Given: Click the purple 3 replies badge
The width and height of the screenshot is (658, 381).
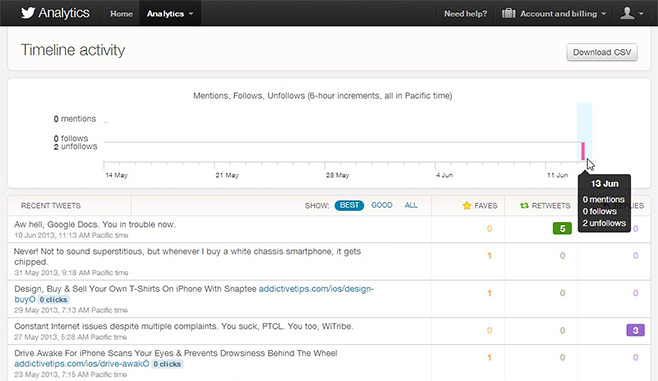Looking at the screenshot, I should pos(635,330).
